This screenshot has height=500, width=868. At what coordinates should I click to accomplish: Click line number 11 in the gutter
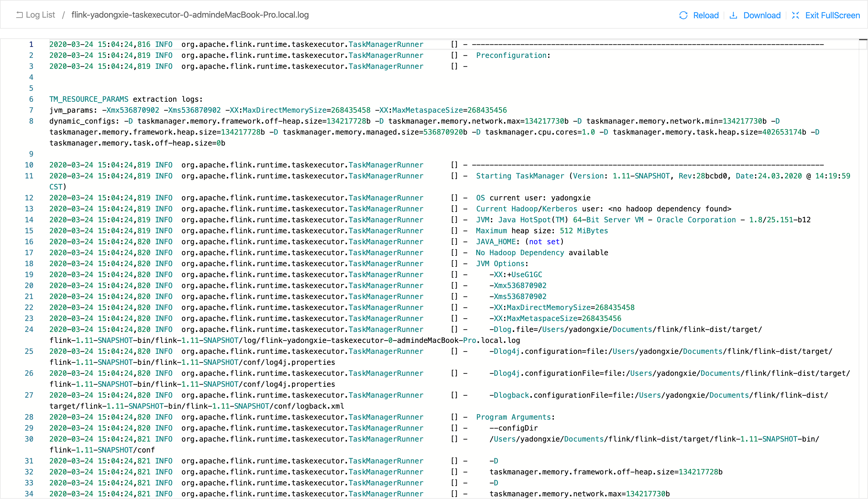coord(29,176)
